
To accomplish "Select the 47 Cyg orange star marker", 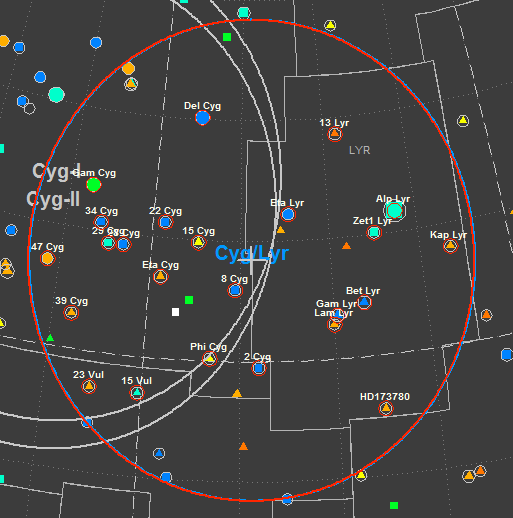I will [47, 258].
